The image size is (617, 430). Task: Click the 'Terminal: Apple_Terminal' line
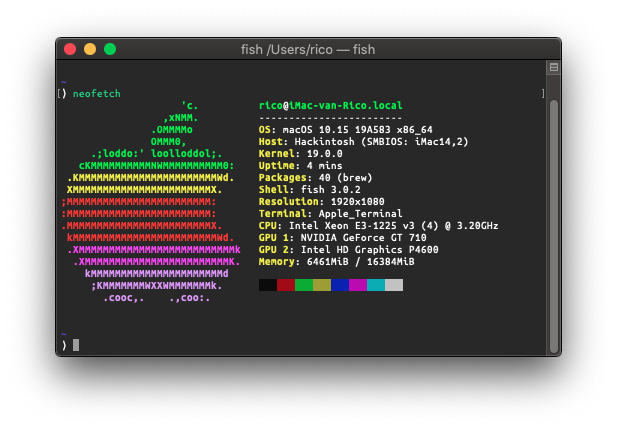(x=331, y=214)
